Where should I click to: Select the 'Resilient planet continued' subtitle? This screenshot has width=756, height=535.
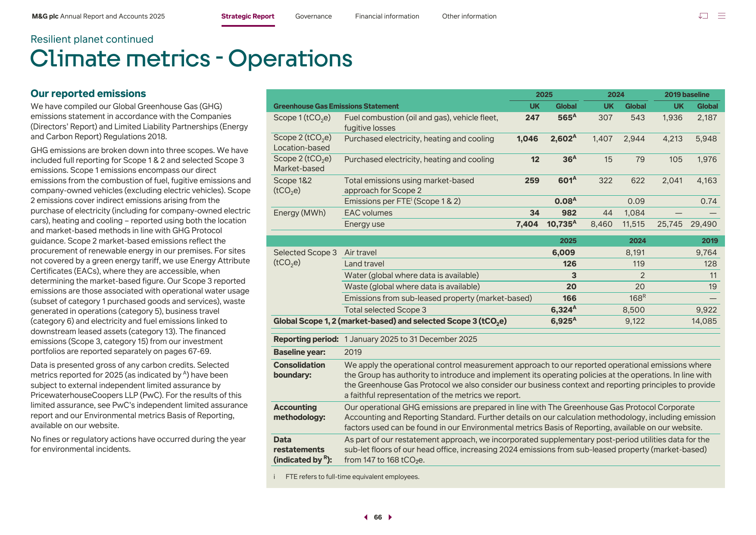coord(92,39)
